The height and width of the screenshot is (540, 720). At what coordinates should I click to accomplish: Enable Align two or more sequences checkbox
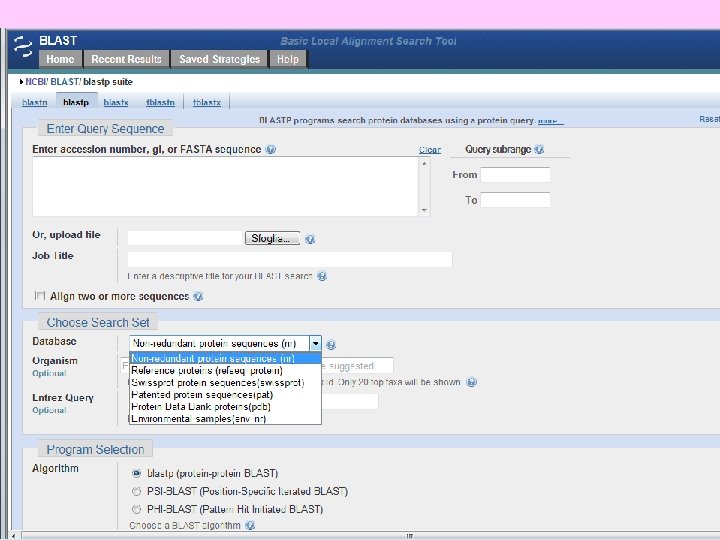click(40, 296)
